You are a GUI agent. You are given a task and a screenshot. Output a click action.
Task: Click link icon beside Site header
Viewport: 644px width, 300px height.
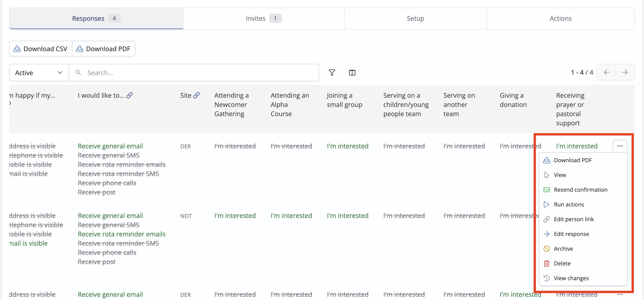[197, 95]
